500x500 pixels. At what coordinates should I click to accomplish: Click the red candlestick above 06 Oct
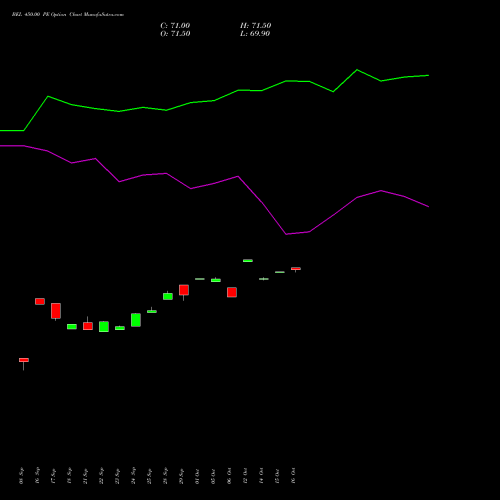[x=232, y=292]
